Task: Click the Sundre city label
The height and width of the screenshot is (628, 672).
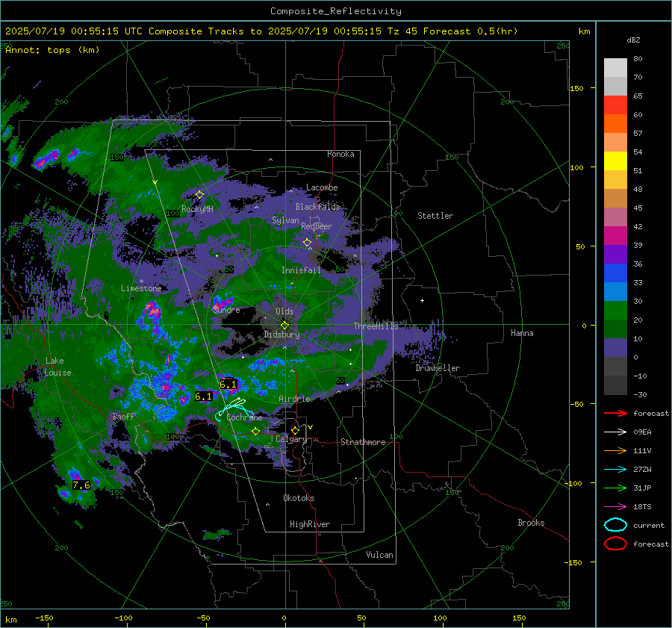Action: click(x=226, y=310)
